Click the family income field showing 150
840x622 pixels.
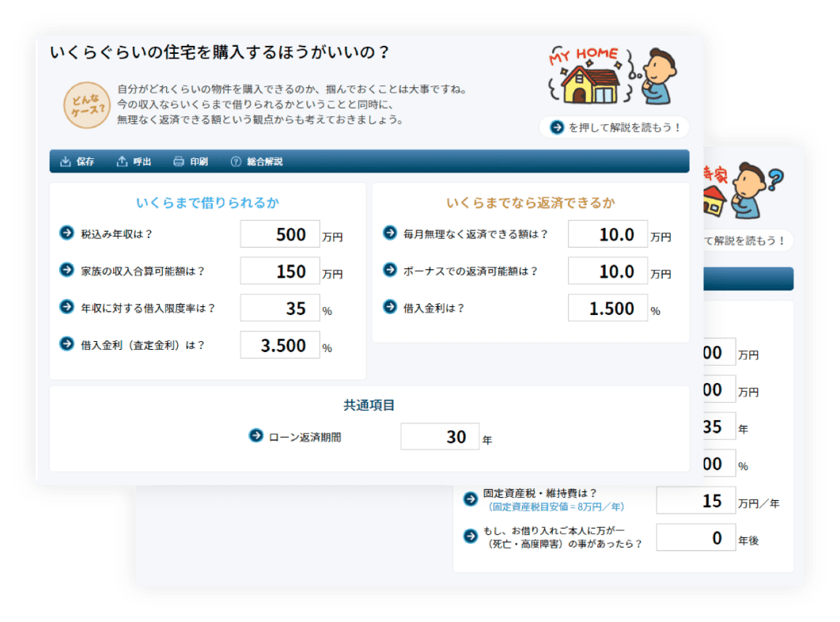point(280,271)
